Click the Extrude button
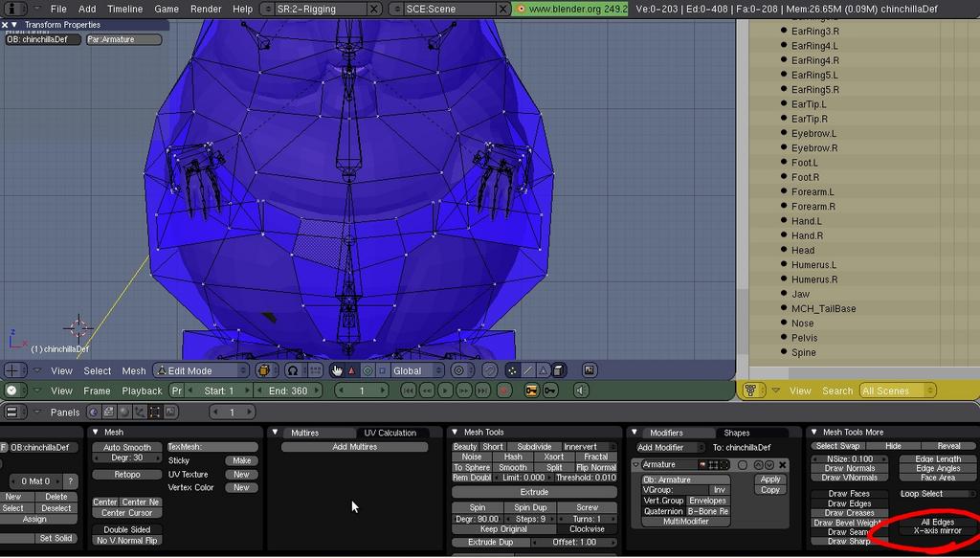This screenshot has width=980, height=558. [534, 492]
